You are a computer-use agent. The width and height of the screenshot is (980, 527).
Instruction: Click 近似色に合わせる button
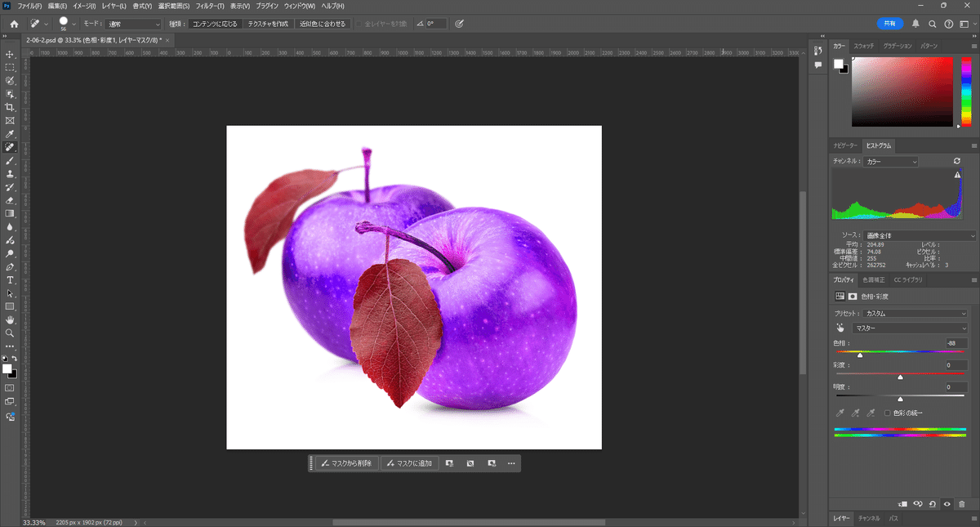pos(323,25)
